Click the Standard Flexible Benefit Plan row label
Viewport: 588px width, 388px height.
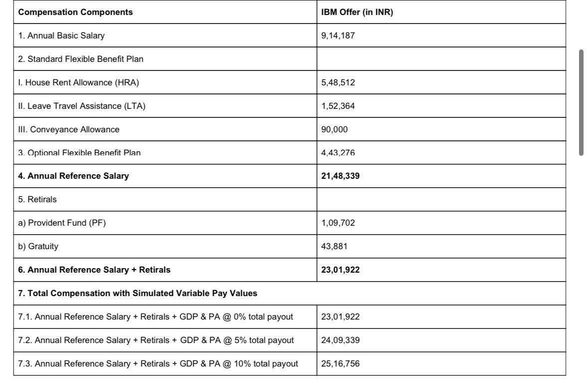click(81, 59)
